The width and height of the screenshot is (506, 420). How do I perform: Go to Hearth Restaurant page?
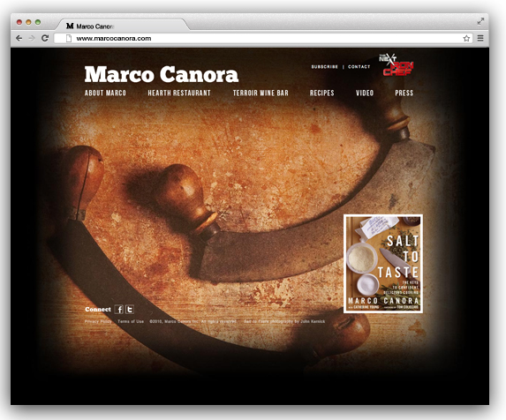coord(179,93)
